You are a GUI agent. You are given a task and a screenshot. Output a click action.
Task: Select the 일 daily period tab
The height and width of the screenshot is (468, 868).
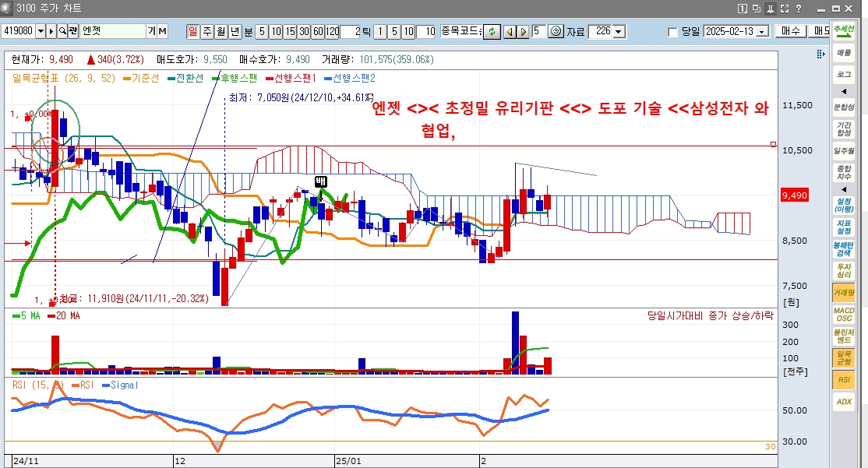pos(192,31)
